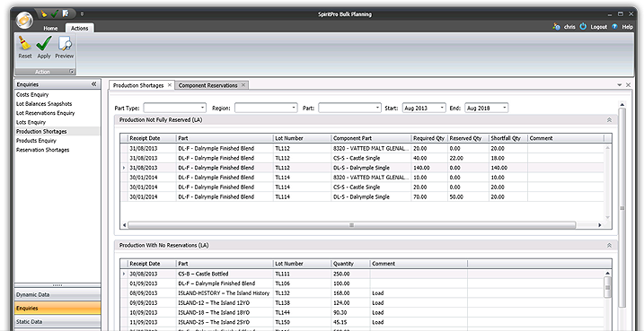This screenshot has width=644, height=331.
Task: Collapse Production With No Reservations section
Action: (609, 245)
